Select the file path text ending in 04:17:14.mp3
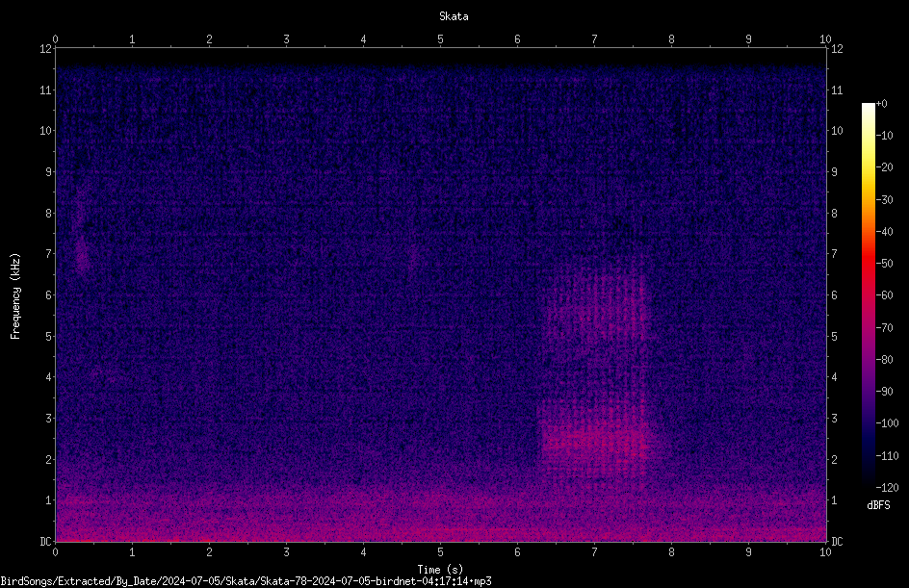The height and width of the screenshot is (588, 909). click(246, 581)
